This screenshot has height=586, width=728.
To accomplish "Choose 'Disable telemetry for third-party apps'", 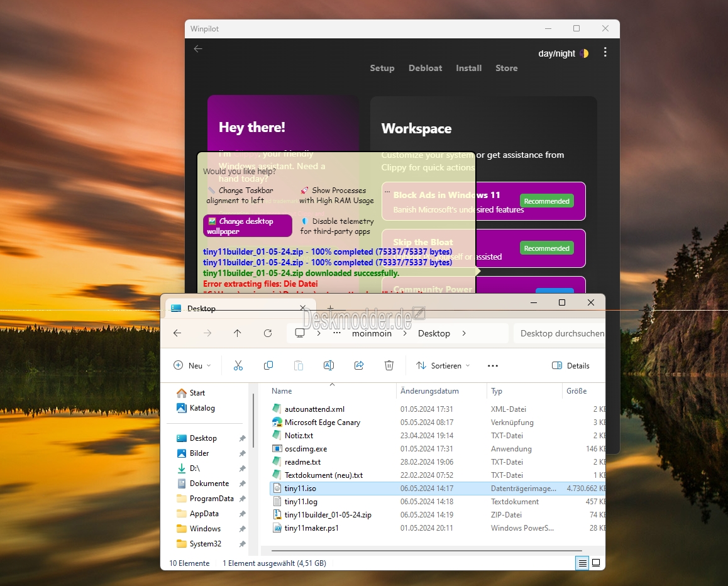I will coord(336,226).
